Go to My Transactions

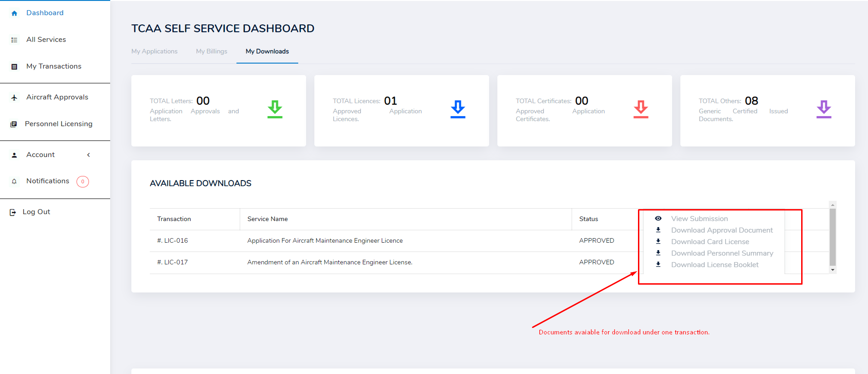point(54,66)
